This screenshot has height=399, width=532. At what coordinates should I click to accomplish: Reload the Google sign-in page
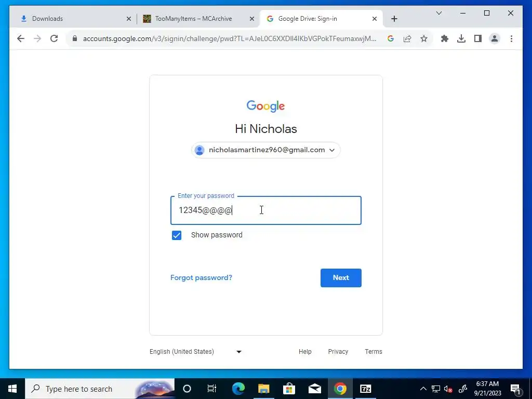[54, 38]
